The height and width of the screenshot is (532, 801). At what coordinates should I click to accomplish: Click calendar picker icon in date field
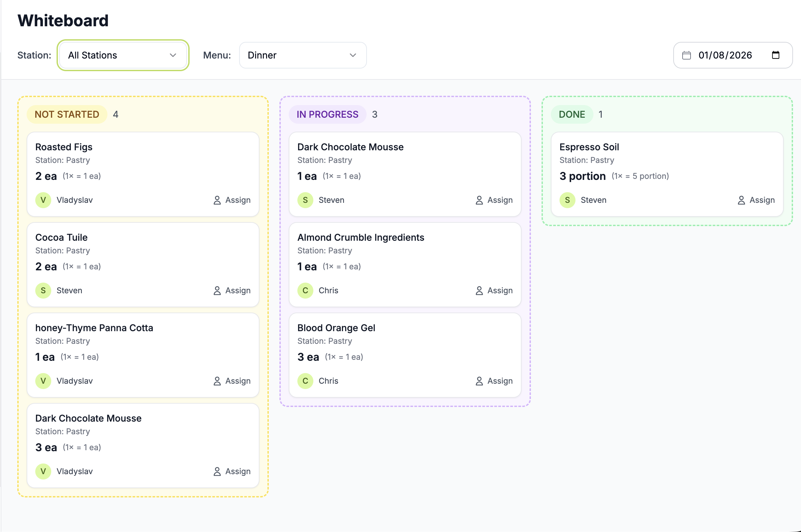(x=775, y=55)
